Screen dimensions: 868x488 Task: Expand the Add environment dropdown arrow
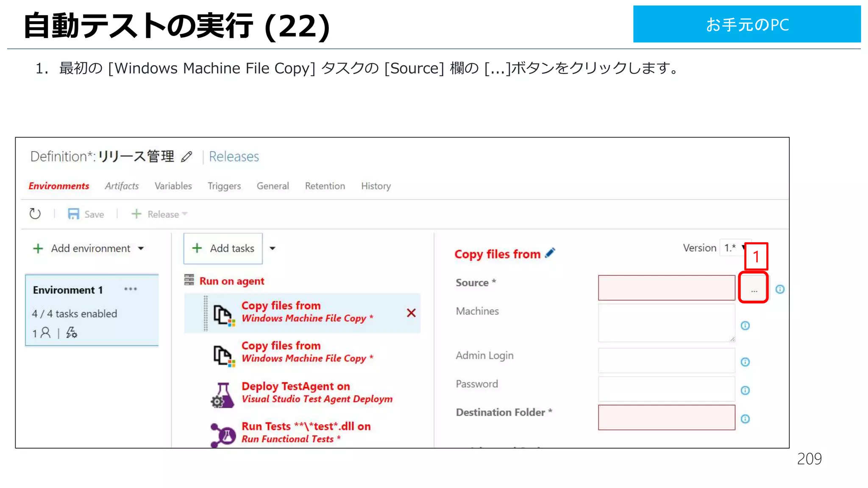pyautogui.click(x=141, y=248)
